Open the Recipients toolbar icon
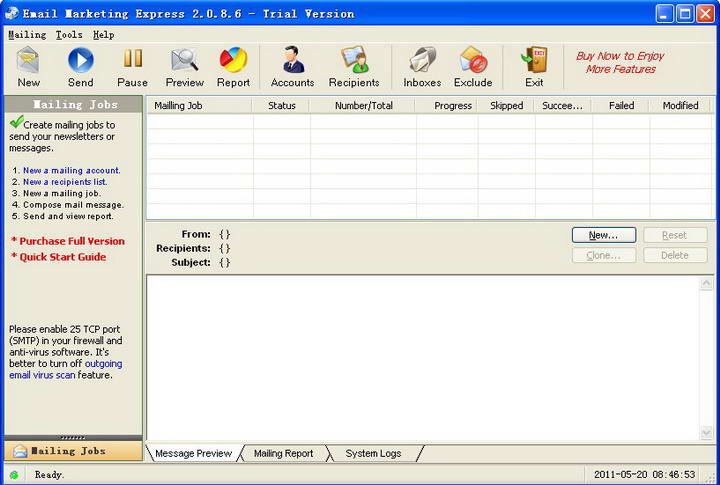The width and height of the screenshot is (720, 485). point(354,60)
